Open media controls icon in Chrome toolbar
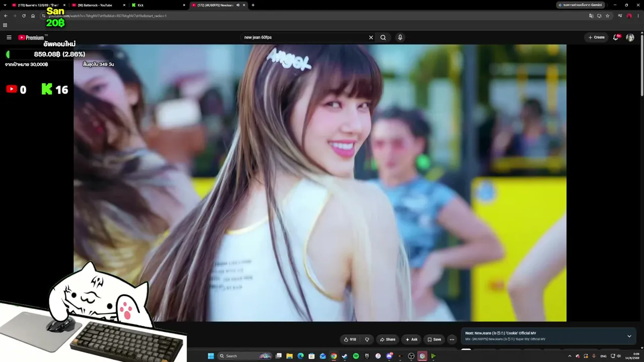Image resolution: width=644 pixels, height=362 pixels. 620,16
